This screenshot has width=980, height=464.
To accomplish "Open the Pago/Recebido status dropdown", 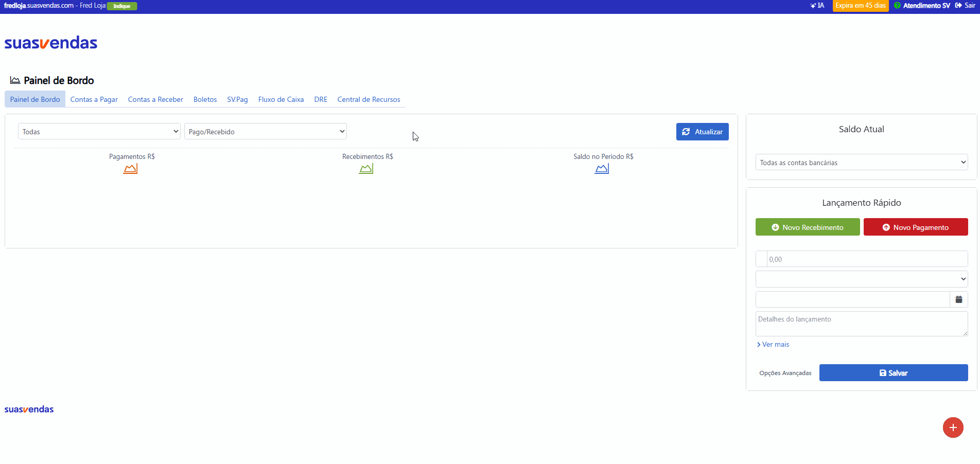I will [x=266, y=132].
